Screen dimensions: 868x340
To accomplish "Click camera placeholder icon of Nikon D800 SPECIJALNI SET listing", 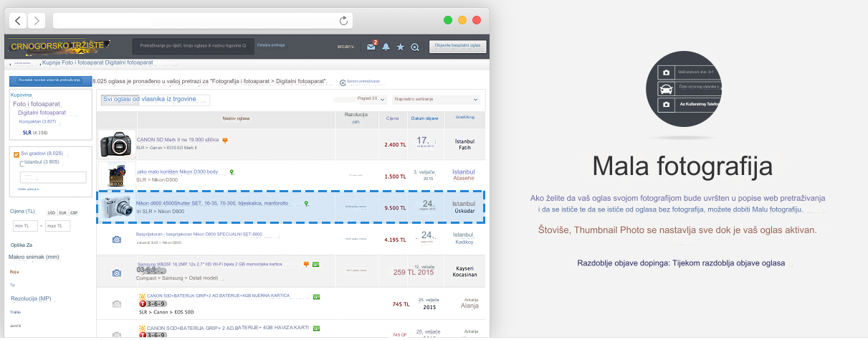I will pyautogui.click(x=117, y=240).
